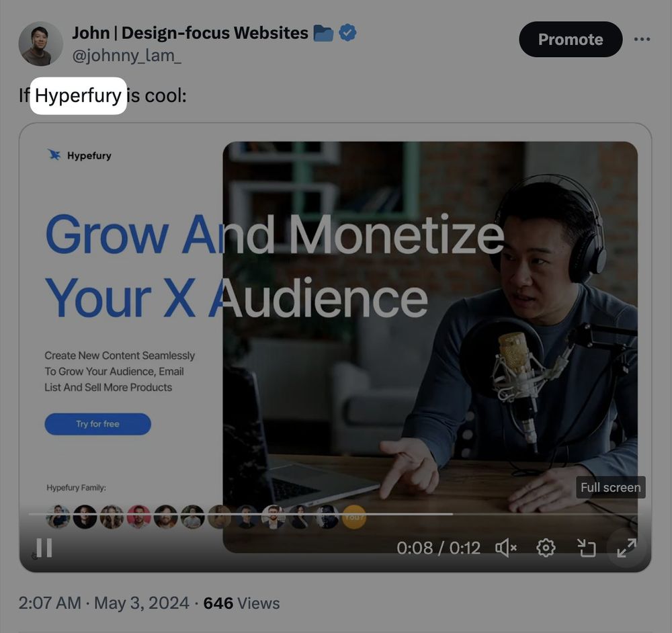Click the Your X Audience headline line
Image resolution: width=672 pixels, height=633 pixels.
click(x=236, y=298)
